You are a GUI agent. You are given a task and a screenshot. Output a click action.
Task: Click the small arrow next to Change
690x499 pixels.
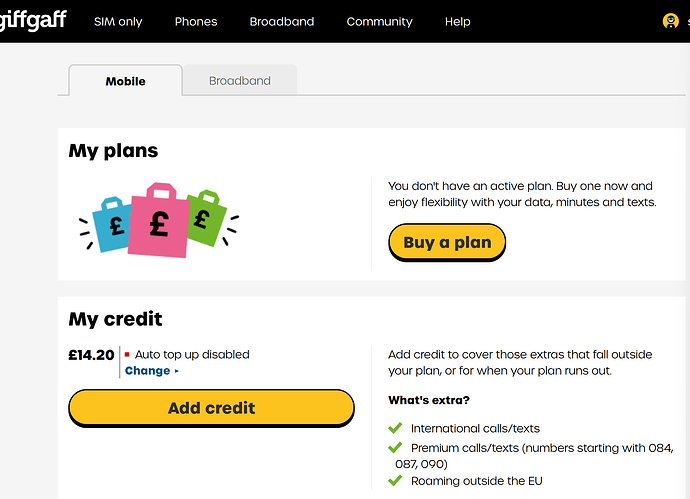(176, 371)
